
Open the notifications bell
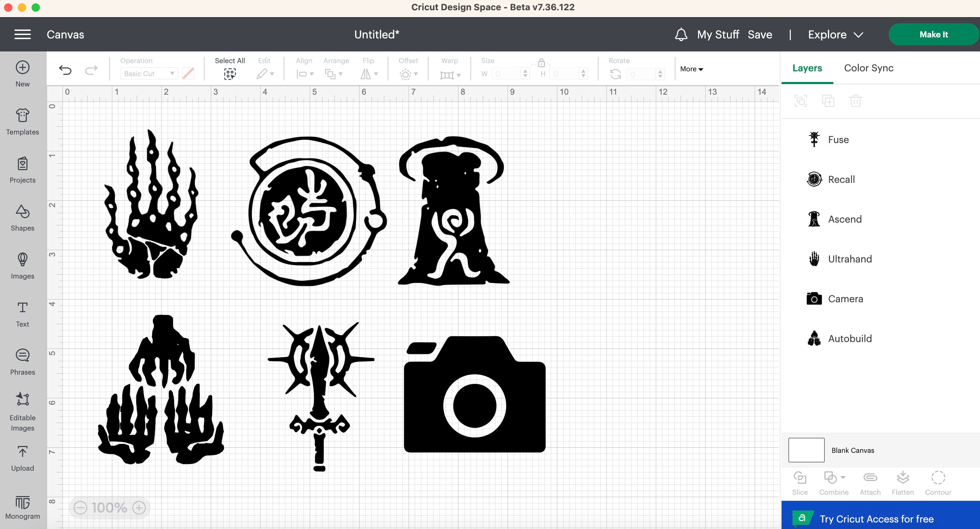tap(681, 35)
